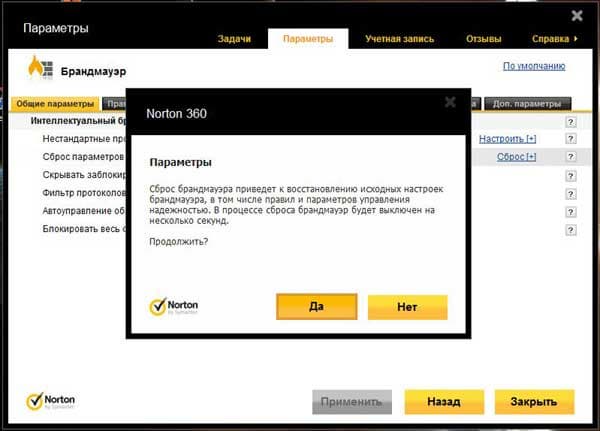The image size is (600, 431).
Task: Select the Нестандартные row text
Action: (84, 139)
